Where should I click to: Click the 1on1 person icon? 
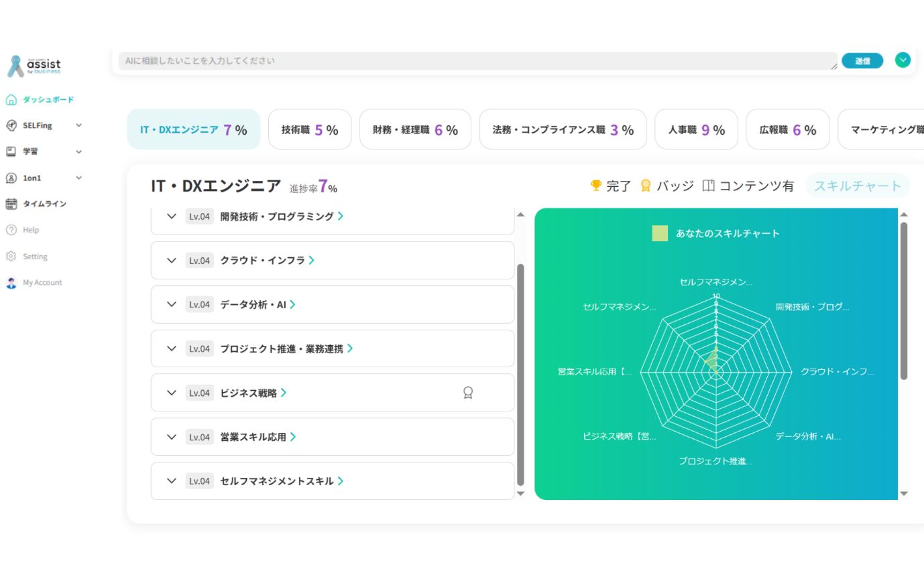[11, 178]
